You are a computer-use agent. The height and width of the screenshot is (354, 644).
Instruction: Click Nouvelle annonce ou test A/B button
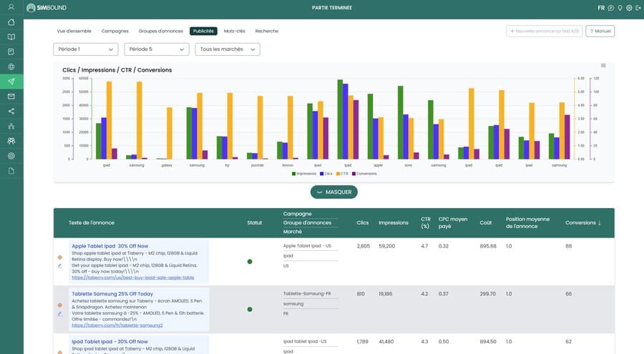[x=545, y=31]
